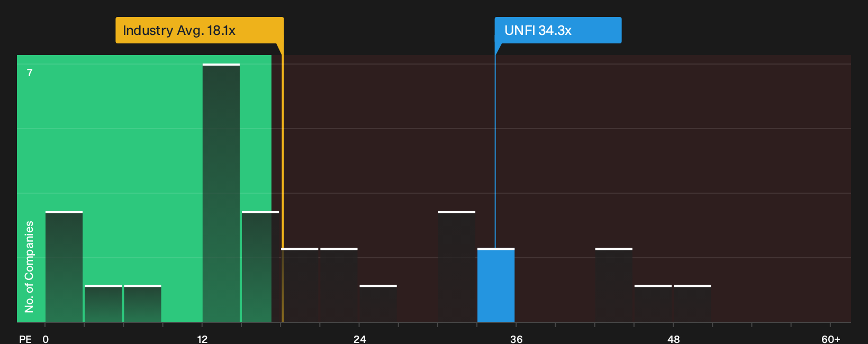Click the 48 tick label on PE axis
868x344 pixels.
(x=673, y=339)
